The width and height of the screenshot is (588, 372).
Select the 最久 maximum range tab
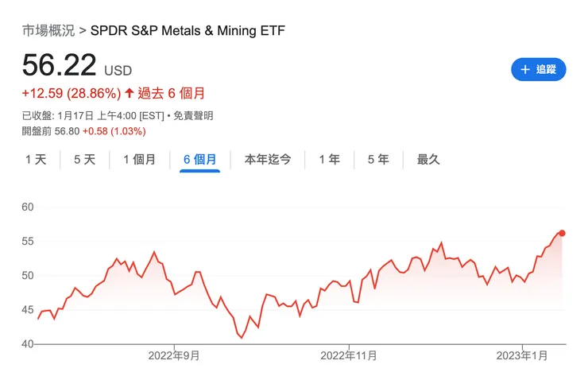tap(428, 160)
